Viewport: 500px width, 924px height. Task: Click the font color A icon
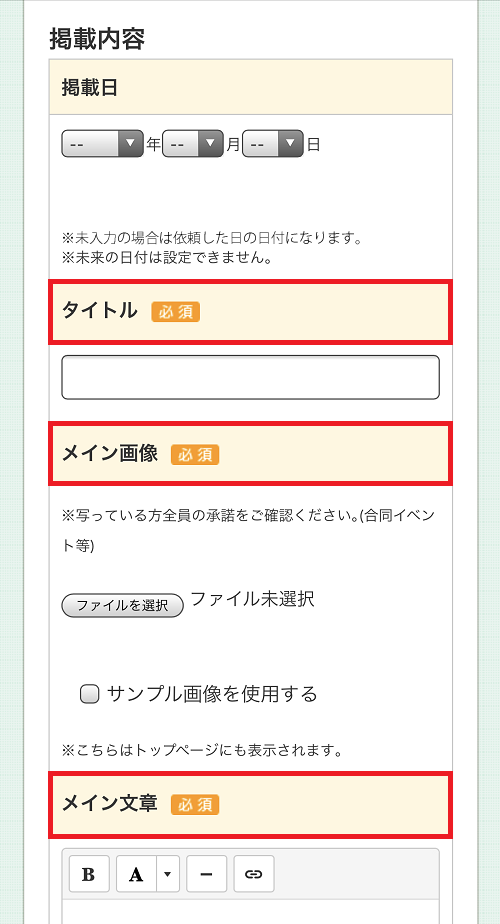pos(136,873)
